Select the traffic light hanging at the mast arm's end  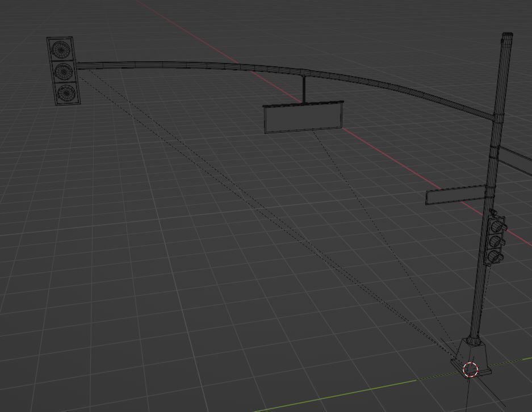[x=64, y=71]
